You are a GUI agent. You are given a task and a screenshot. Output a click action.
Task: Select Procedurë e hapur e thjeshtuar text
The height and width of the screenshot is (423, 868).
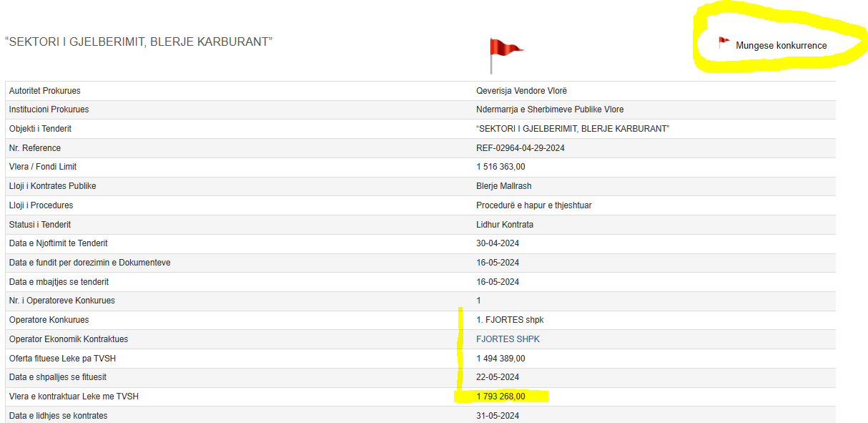pyautogui.click(x=533, y=205)
